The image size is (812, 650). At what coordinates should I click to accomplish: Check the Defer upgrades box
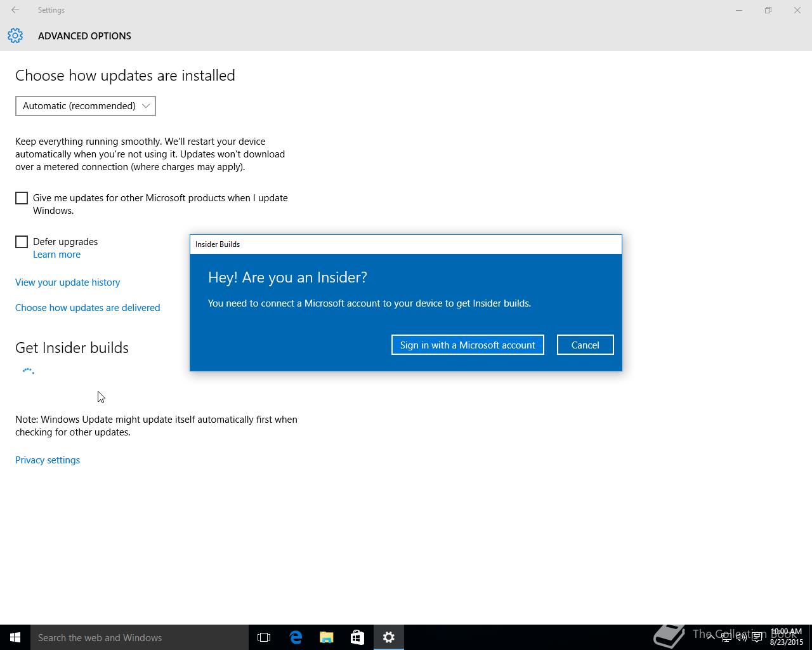pos(22,242)
